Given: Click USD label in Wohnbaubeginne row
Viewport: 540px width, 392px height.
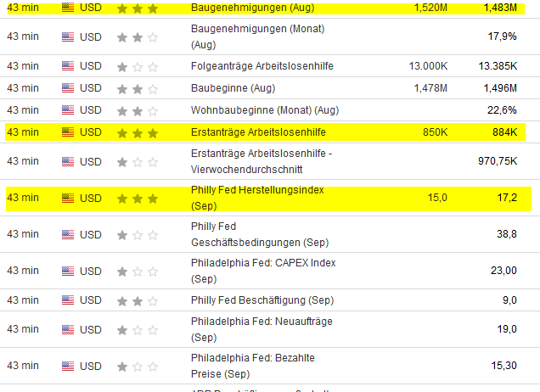Looking at the screenshot, I should tap(90, 110).
